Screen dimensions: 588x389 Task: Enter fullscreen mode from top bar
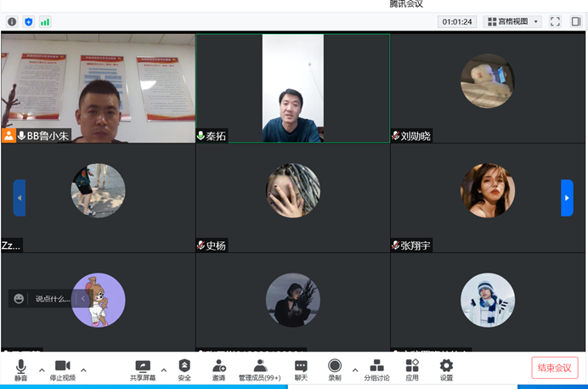coord(555,21)
